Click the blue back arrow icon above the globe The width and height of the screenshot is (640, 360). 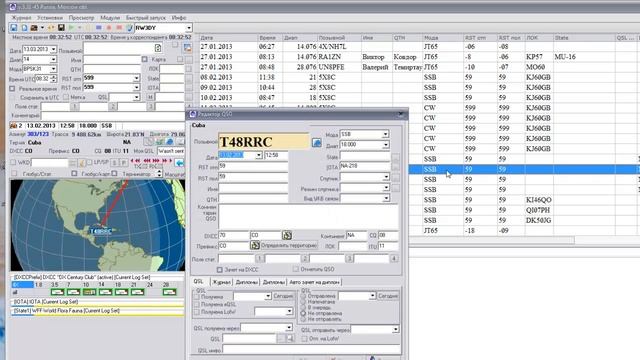[x=179, y=162]
